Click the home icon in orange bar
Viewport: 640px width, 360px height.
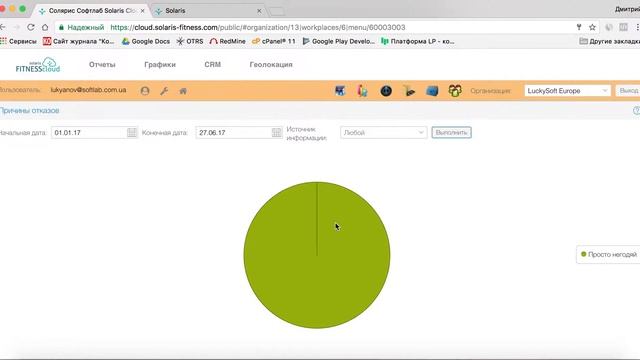[183, 91]
